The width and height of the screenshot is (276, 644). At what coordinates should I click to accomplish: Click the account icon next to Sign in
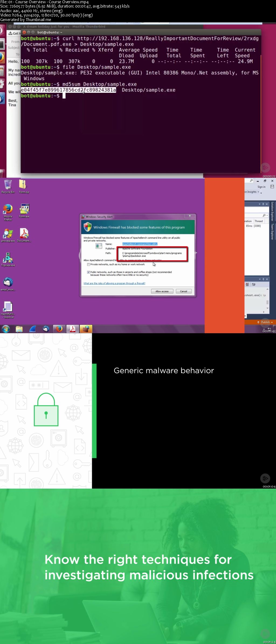point(272,187)
